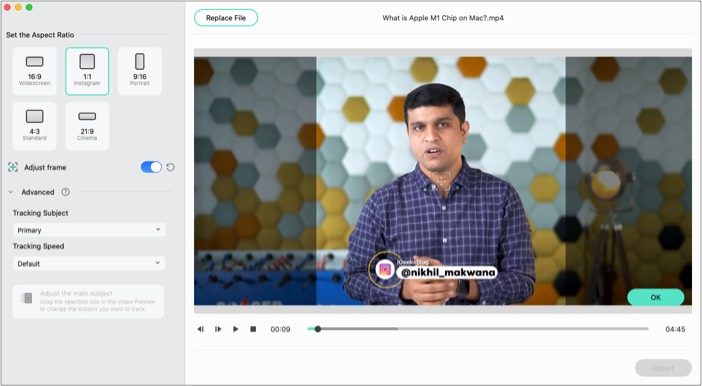
Task: Select the 16:9 Widescreen aspect ratio
Action: (x=34, y=71)
